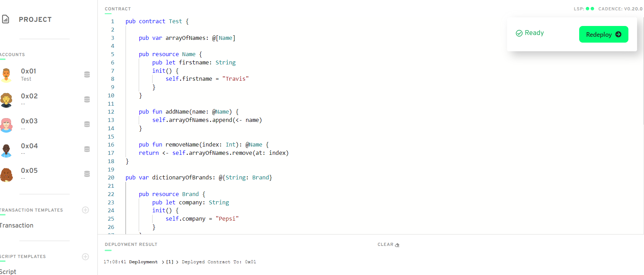
Task: Select account 0x01 Test
Action: [28, 74]
